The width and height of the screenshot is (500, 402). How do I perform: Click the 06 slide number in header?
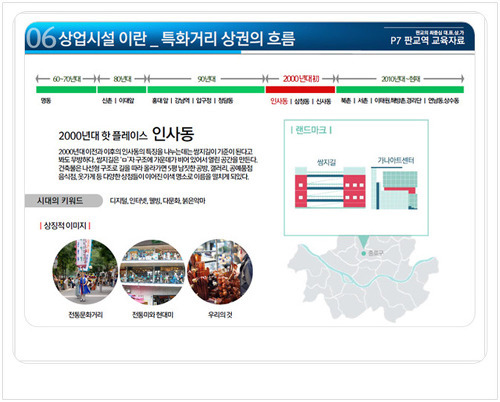(x=41, y=38)
